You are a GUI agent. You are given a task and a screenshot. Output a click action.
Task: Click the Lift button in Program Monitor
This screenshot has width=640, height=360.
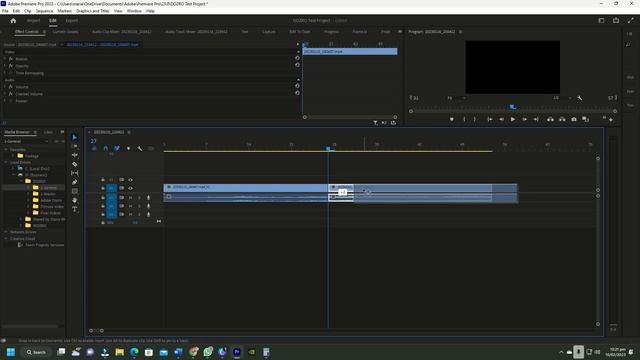(550, 119)
